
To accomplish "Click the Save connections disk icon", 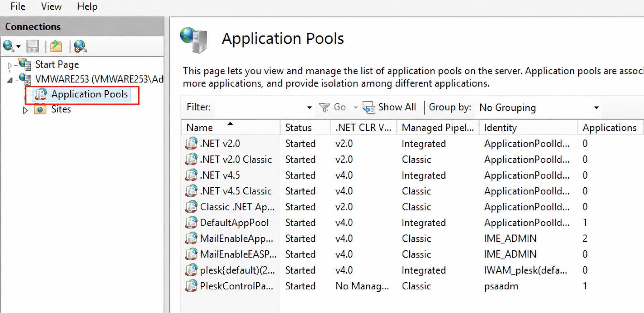I will [33, 46].
